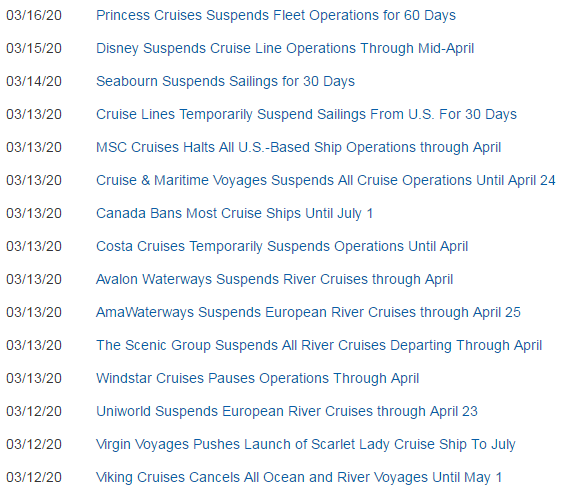The width and height of the screenshot is (567, 489).
Task: Open Cruise Lines Temporarily Suspend Sailings headline
Action: pyautogui.click(x=306, y=114)
